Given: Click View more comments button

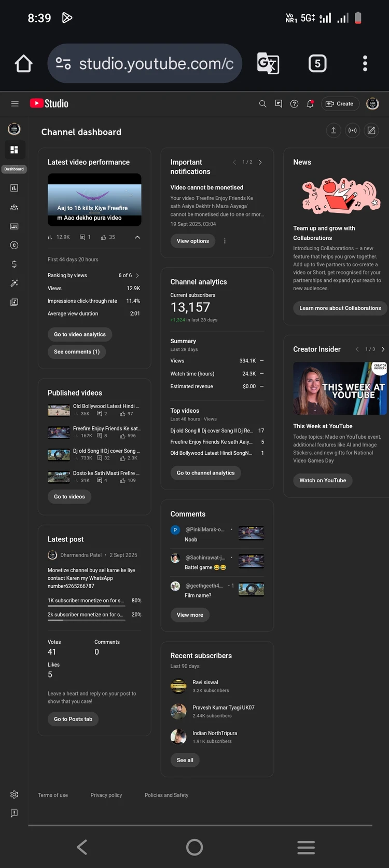Looking at the screenshot, I should [x=190, y=615].
